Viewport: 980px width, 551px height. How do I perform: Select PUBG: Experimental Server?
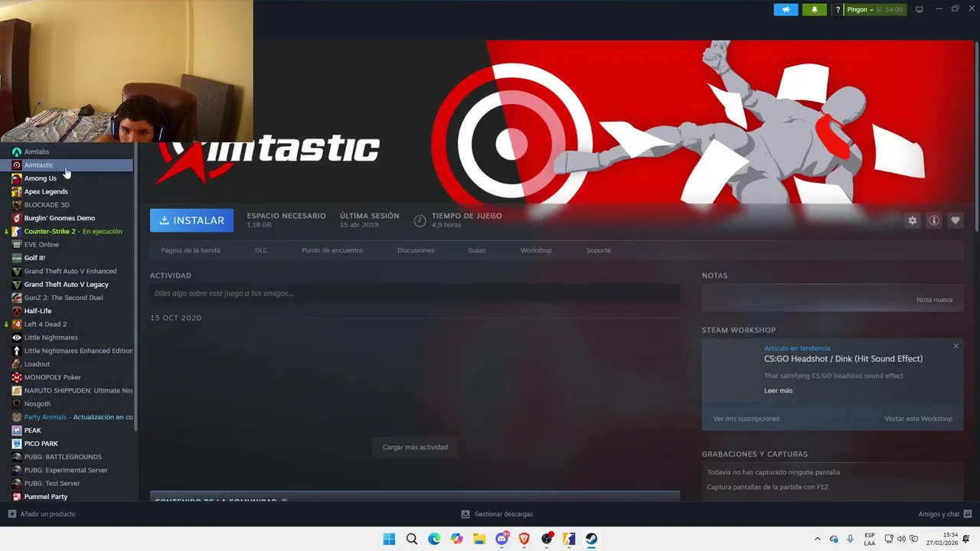[67, 470]
